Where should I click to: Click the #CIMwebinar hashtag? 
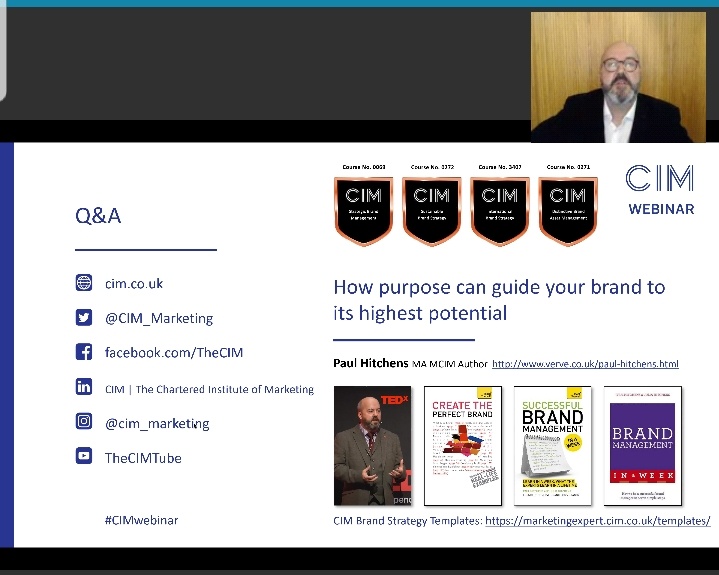coord(141,520)
